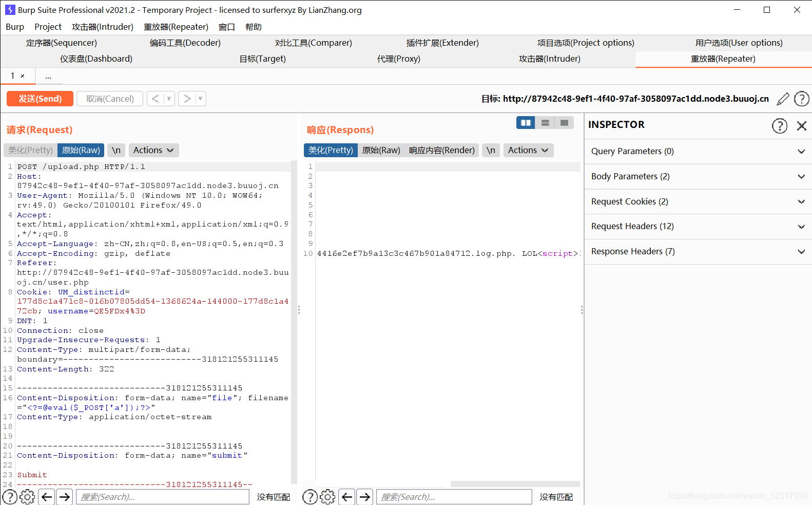
Task: Go to next request search match
Action: click(x=64, y=497)
